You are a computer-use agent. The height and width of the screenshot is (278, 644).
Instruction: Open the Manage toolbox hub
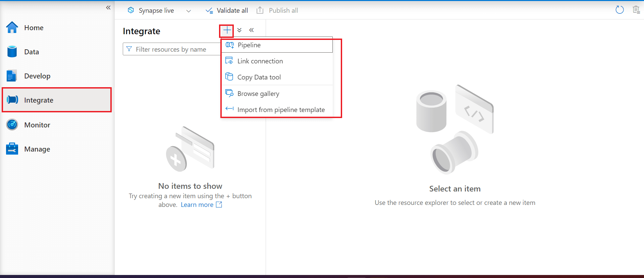[12, 149]
